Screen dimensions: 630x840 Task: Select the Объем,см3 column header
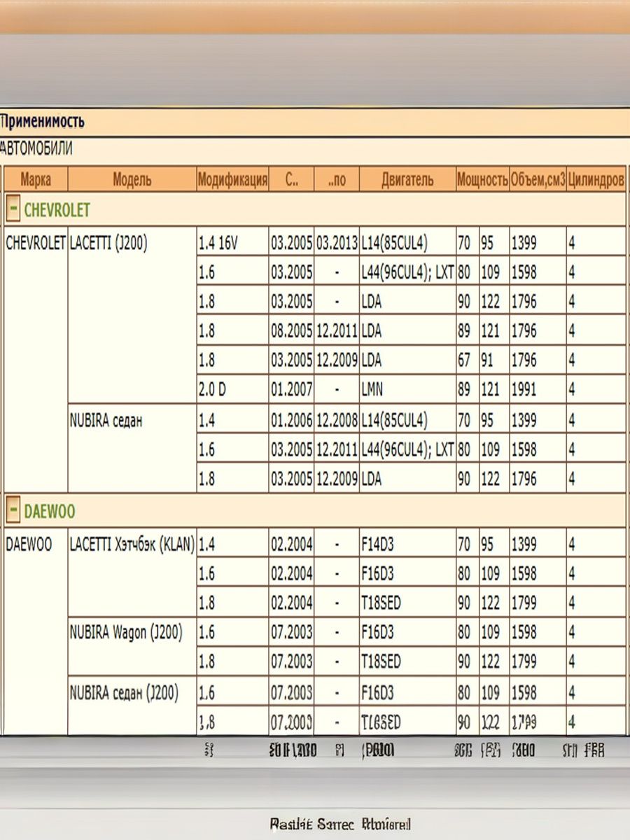coord(537,179)
